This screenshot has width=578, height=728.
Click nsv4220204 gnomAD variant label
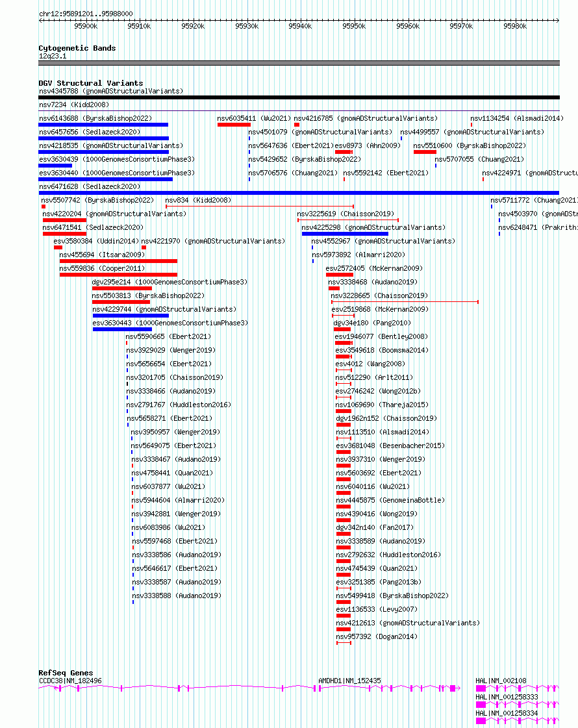point(114,214)
